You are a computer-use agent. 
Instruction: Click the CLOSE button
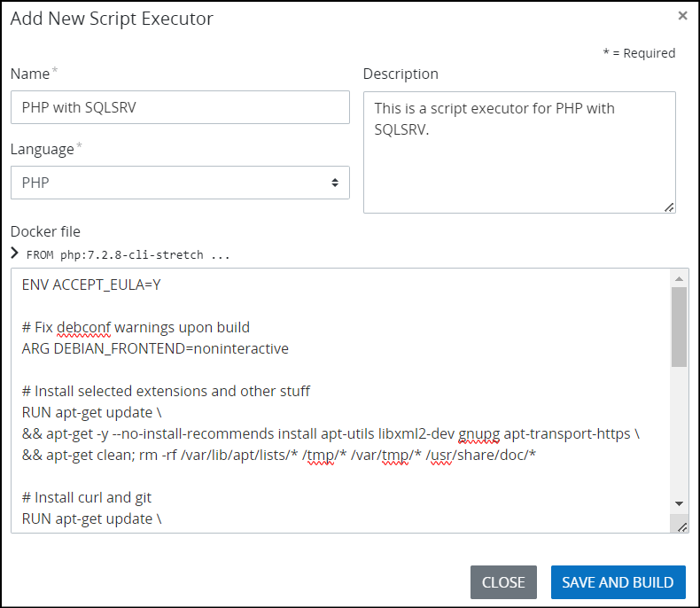point(503,582)
